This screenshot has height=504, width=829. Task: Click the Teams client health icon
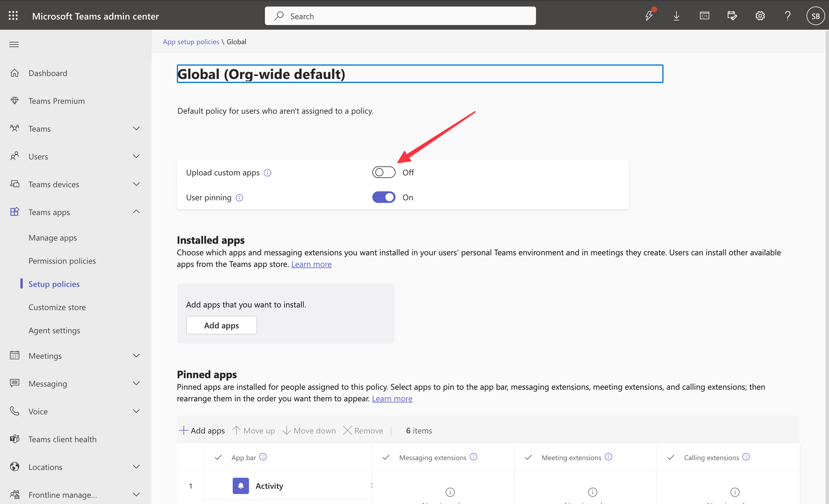pos(14,439)
